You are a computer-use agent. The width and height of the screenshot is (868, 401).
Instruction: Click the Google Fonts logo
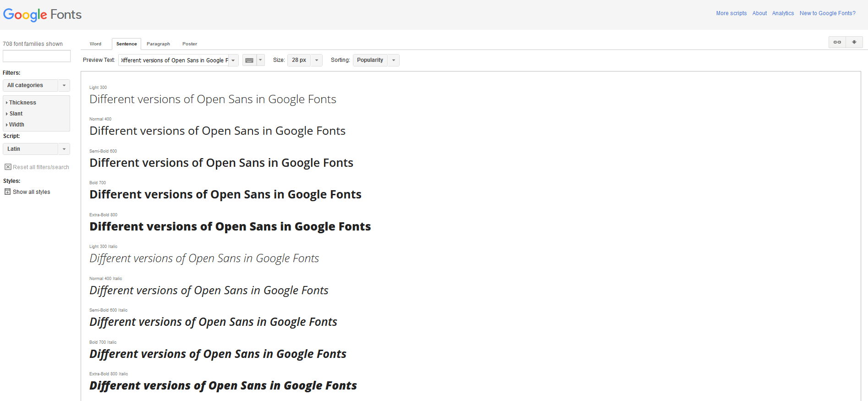[x=42, y=15]
